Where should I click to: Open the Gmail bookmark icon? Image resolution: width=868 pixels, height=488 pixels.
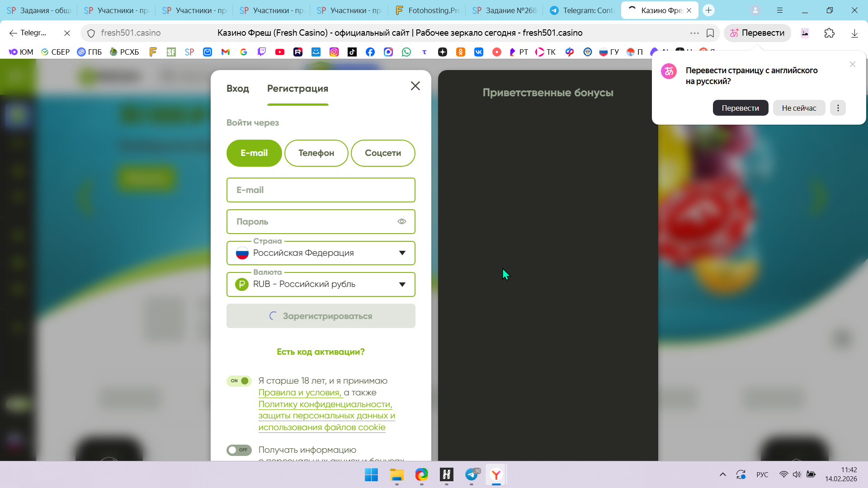[226, 52]
